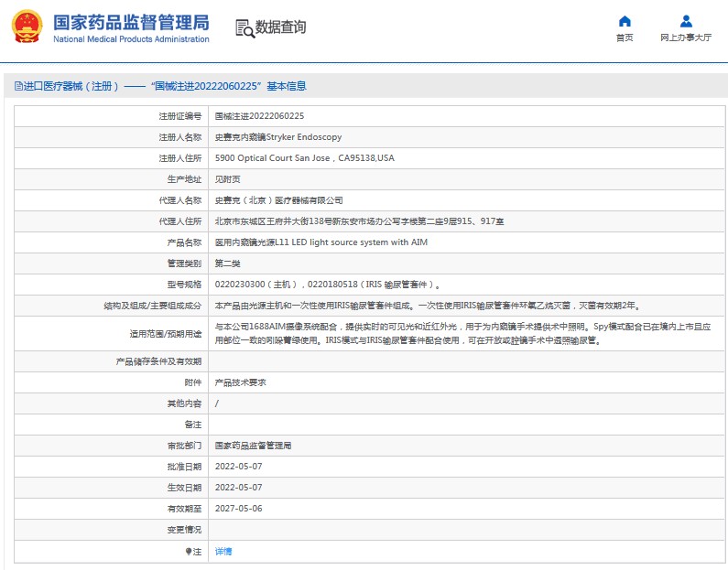The height and width of the screenshot is (570, 728).
Task: Click the 审批部门 label
Action: (x=184, y=446)
